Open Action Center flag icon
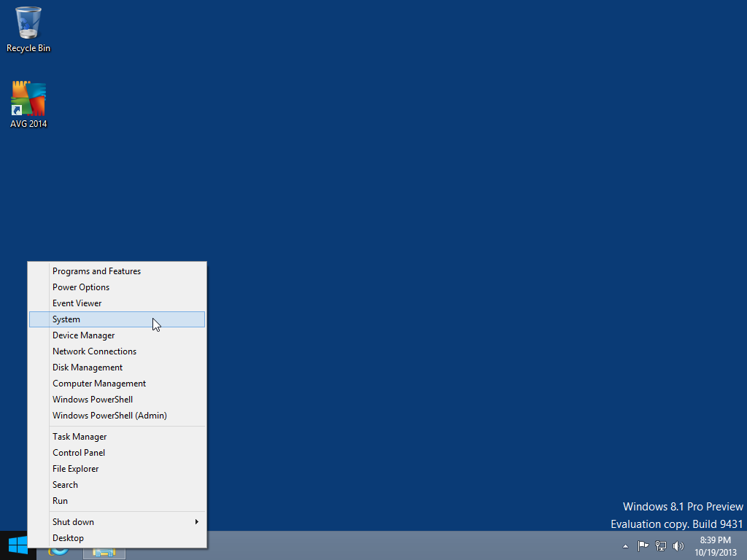Viewport: 747px width, 560px height. pos(643,545)
